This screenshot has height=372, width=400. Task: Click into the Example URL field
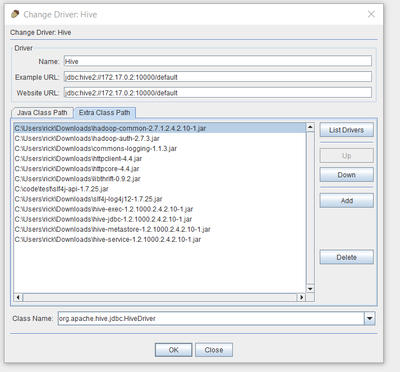point(218,77)
